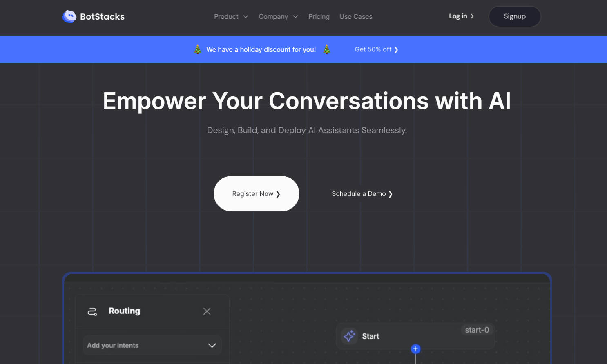This screenshot has width=607, height=364.
Task: Select Schedule a Demo link
Action: point(362,194)
